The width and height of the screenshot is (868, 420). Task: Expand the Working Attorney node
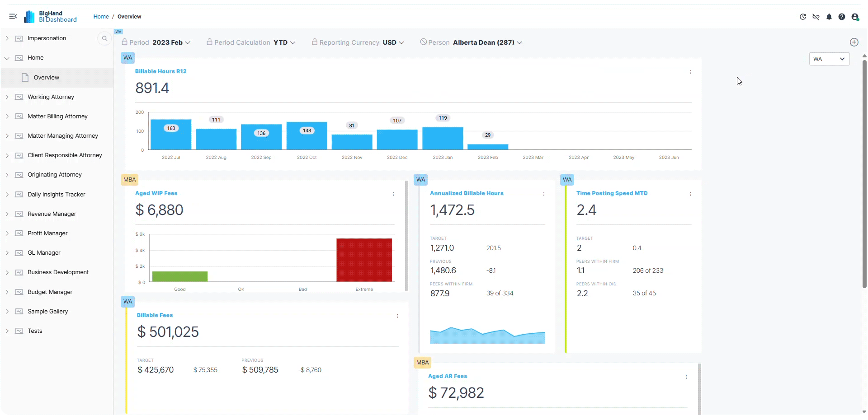[7, 97]
